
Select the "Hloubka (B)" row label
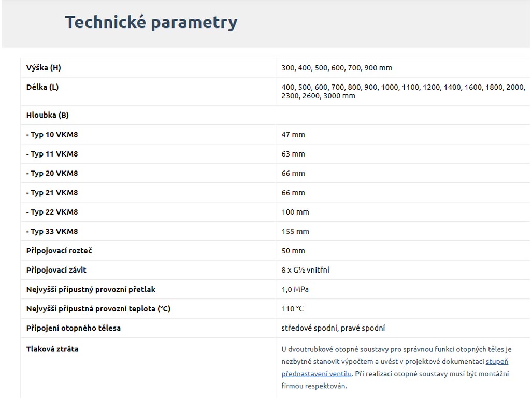tap(47, 115)
